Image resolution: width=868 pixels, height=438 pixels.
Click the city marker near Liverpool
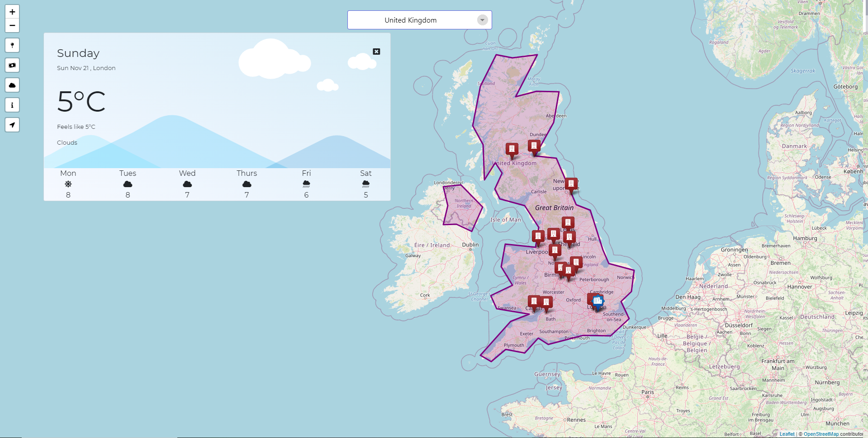pos(538,236)
